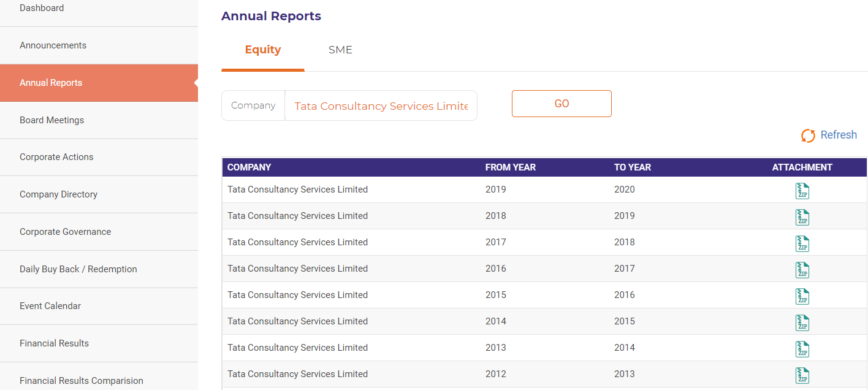Download the ZIP attachment for 2015-2016

coord(802,296)
